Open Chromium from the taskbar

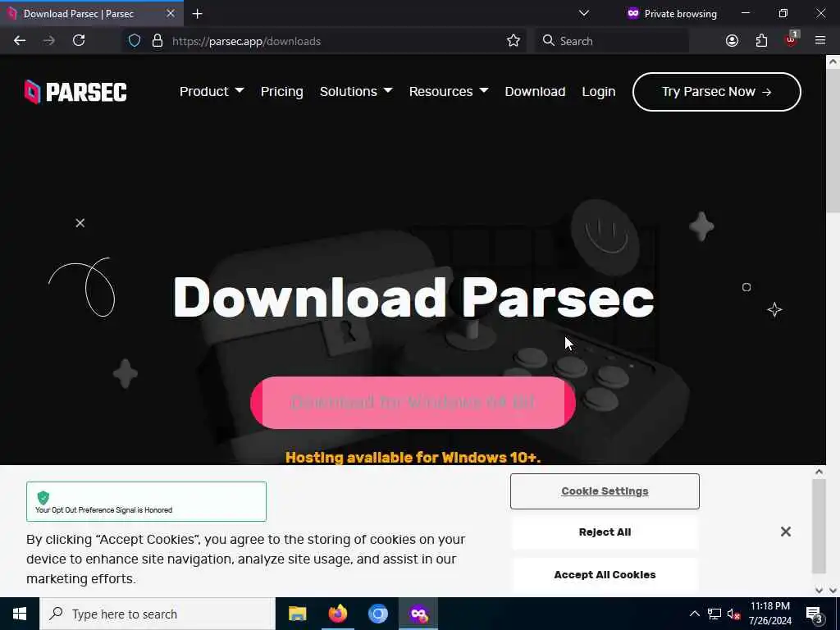point(377,614)
